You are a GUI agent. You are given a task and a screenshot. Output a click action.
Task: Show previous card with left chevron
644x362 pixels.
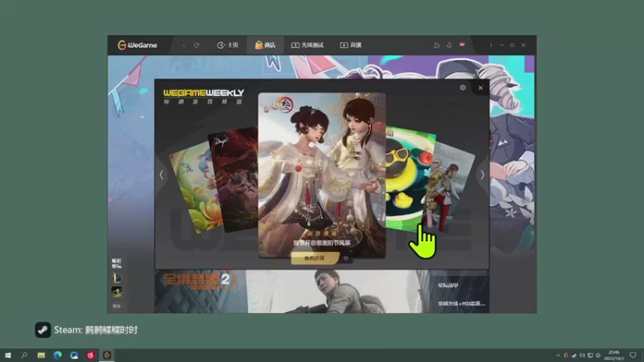(162, 175)
